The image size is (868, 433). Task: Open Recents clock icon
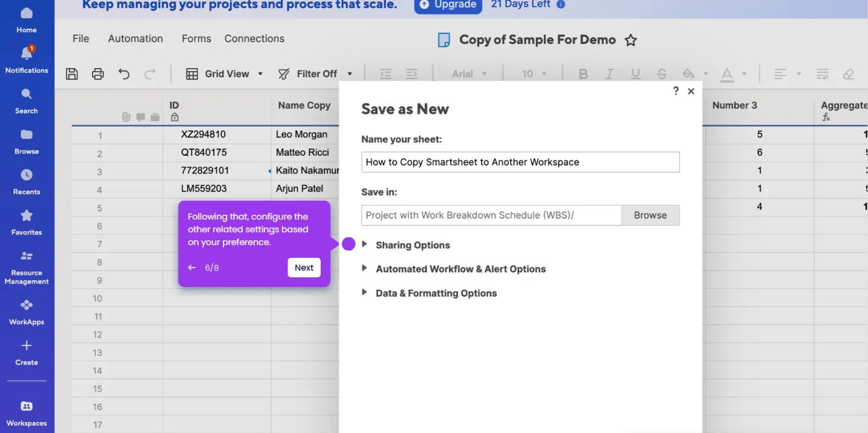(x=26, y=175)
